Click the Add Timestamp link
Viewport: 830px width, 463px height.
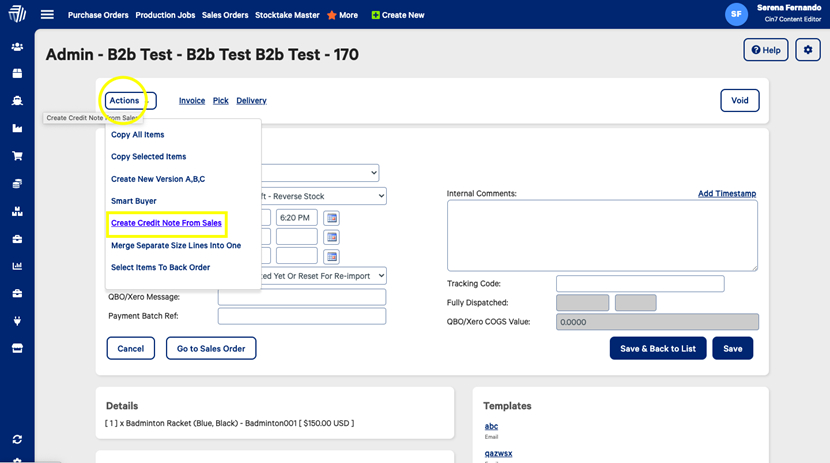click(x=726, y=193)
